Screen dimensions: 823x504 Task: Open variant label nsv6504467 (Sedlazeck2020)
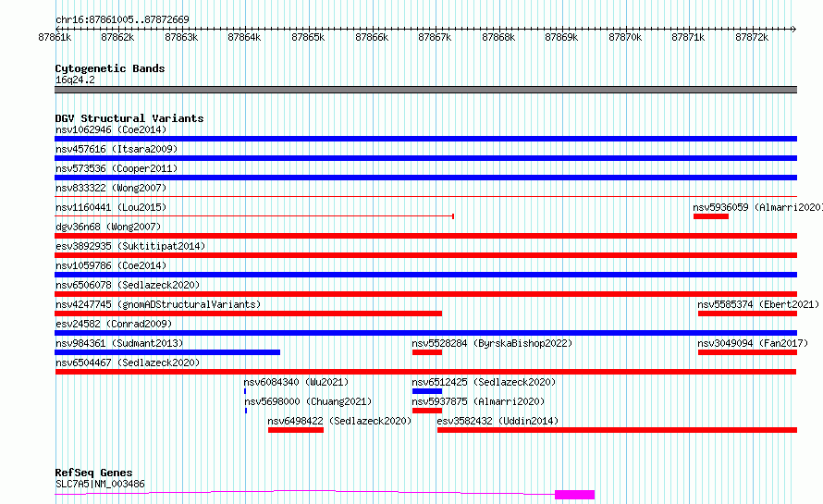point(128,363)
